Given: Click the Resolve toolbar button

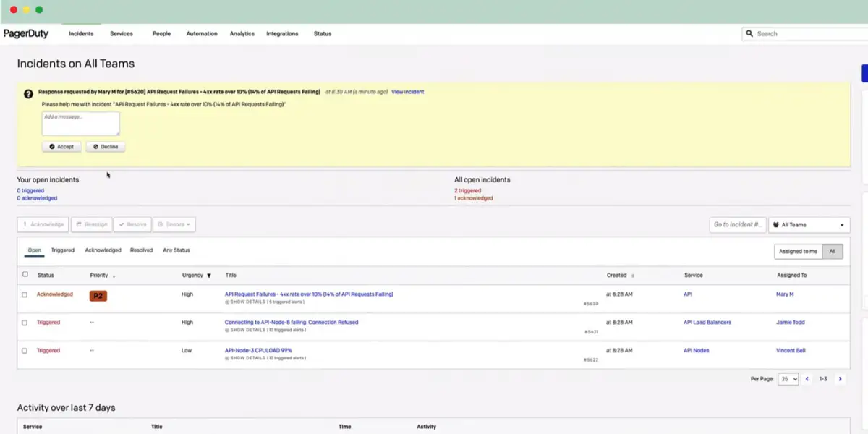Looking at the screenshot, I should [x=132, y=225].
